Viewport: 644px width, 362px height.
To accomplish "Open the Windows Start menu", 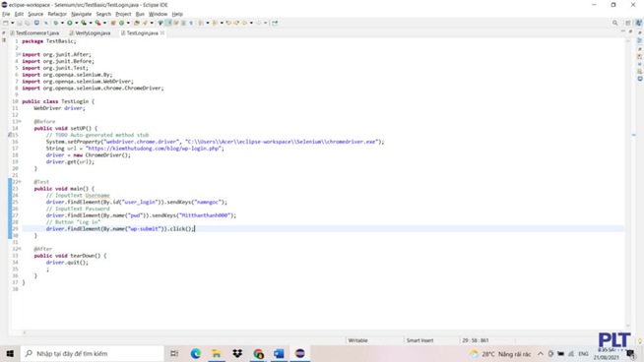I will pos(10,353).
